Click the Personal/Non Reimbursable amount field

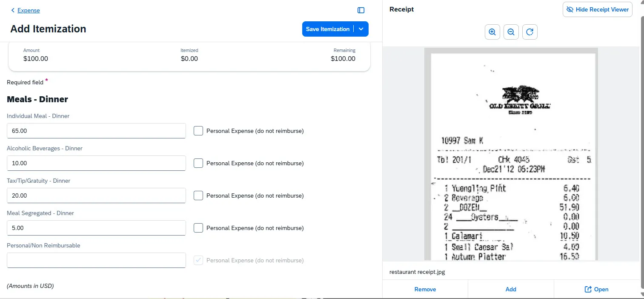(x=96, y=260)
